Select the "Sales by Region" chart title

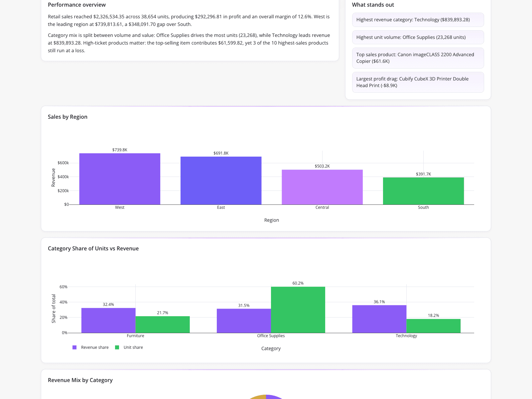pos(67,117)
